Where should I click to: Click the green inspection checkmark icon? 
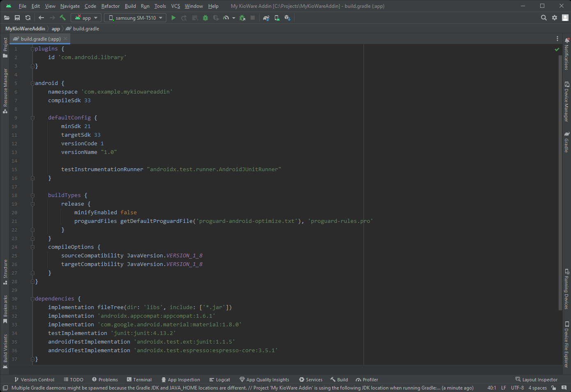557,49
